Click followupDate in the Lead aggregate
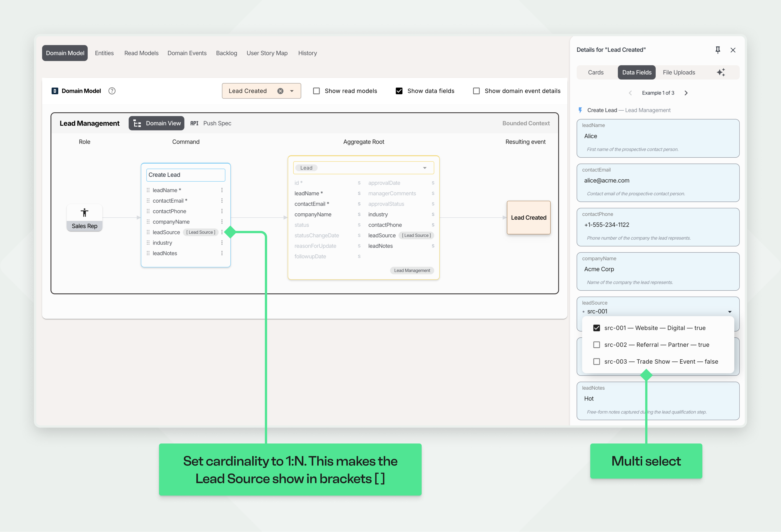The image size is (781, 532). pyautogui.click(x=310, y=256)
